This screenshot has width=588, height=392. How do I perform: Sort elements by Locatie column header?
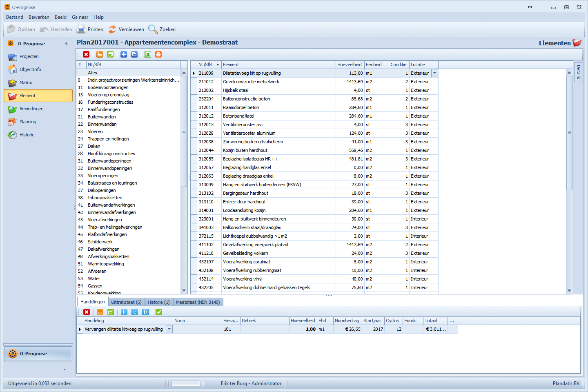point(423,65)
